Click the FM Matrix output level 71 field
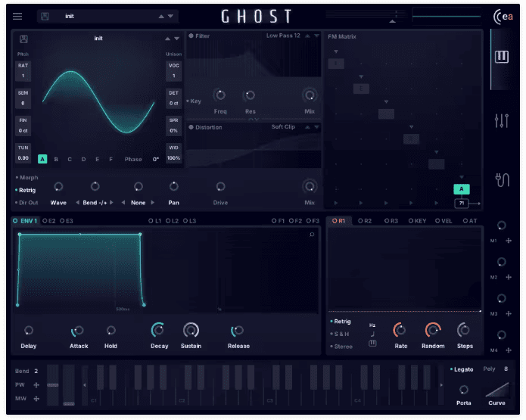The image size is (526, 420). pos(462,204)
